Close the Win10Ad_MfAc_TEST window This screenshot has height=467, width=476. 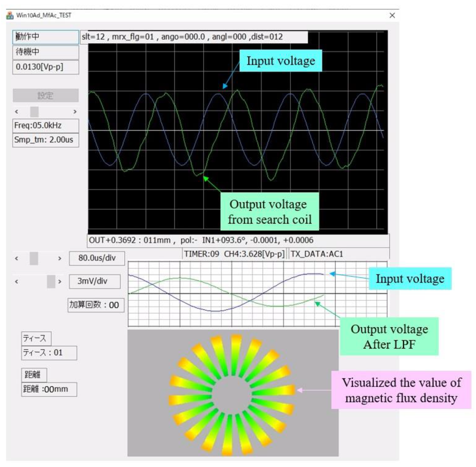tap(392, 16)
